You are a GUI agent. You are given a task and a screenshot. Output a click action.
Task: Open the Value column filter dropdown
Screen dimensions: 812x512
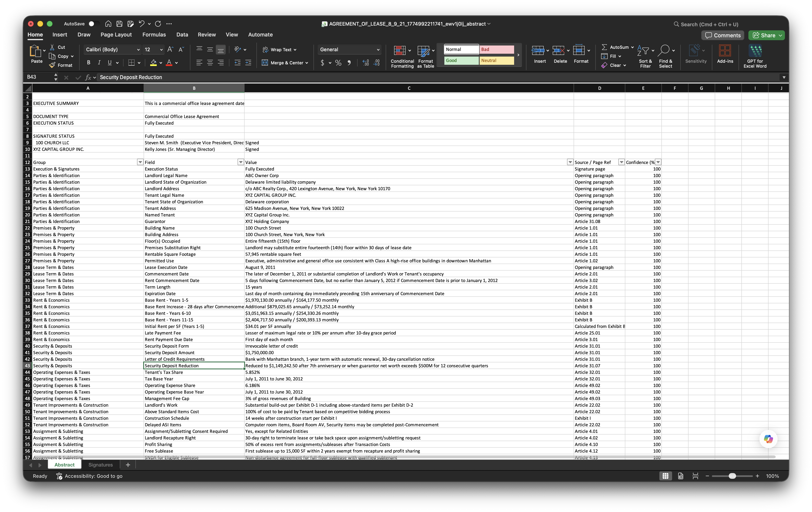point(570,162)
